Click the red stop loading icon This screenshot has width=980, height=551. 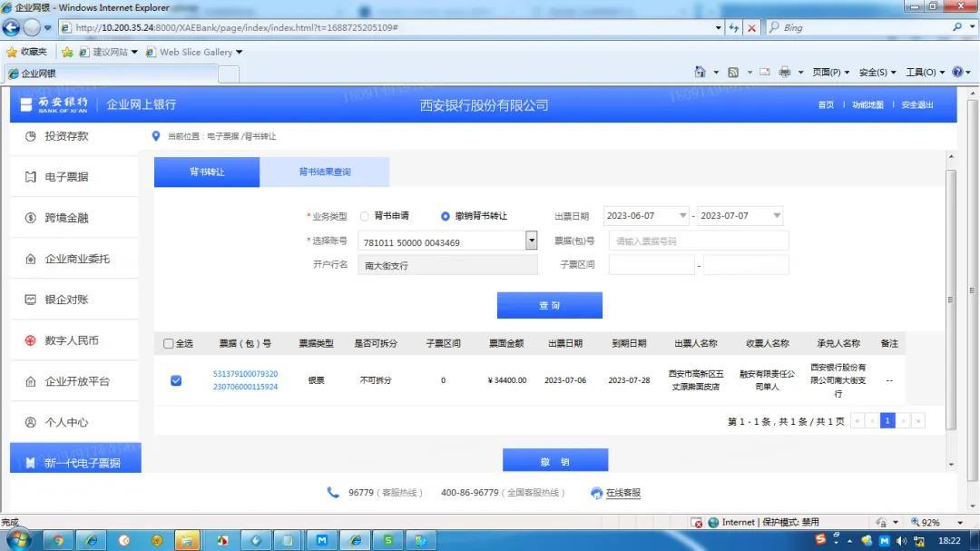tap(752, 27)
